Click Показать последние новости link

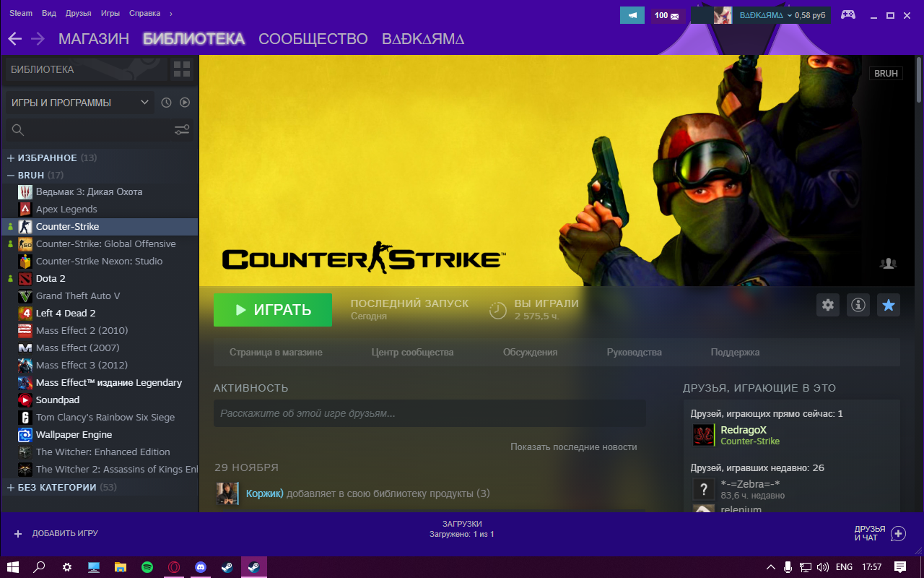[x=573, y=447]
